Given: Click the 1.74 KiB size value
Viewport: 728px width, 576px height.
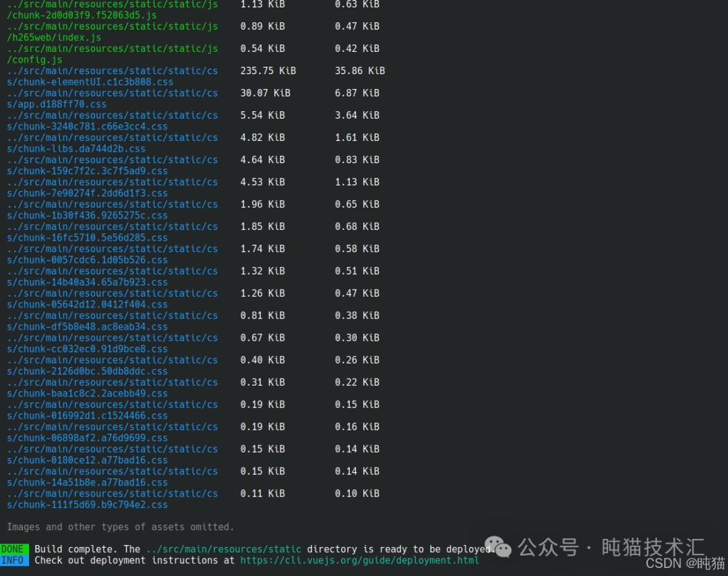Looking at the screenshot, I should (x=262, y=249).
